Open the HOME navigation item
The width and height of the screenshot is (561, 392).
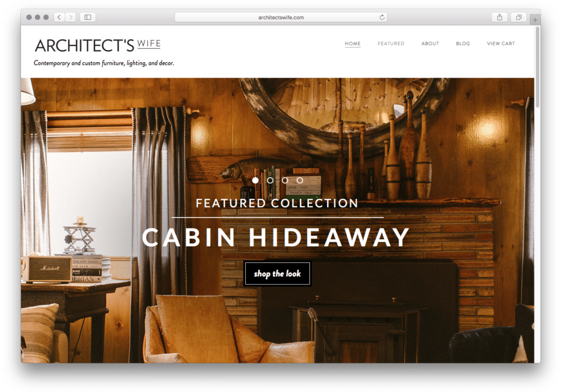pyautogui.click(x=353, y=44)
